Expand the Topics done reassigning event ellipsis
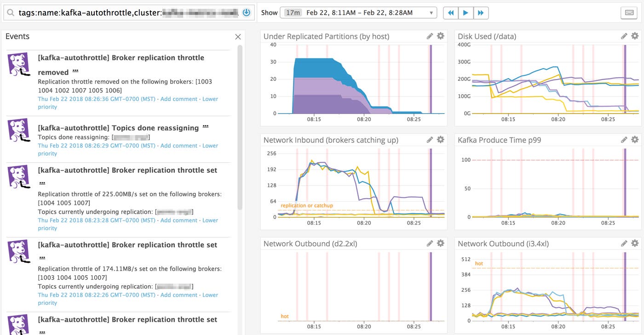644x335 pixels. pyautogui.click(x=206, y=127)
